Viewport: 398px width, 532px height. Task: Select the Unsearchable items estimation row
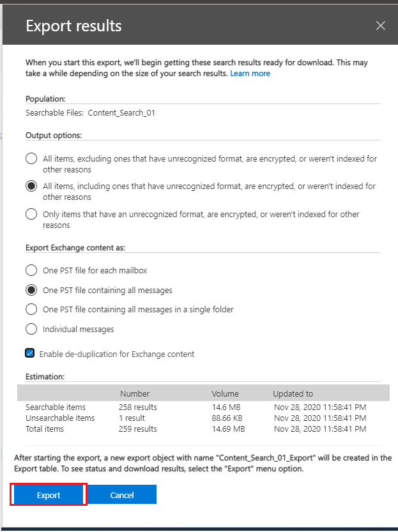click(60, 418)
